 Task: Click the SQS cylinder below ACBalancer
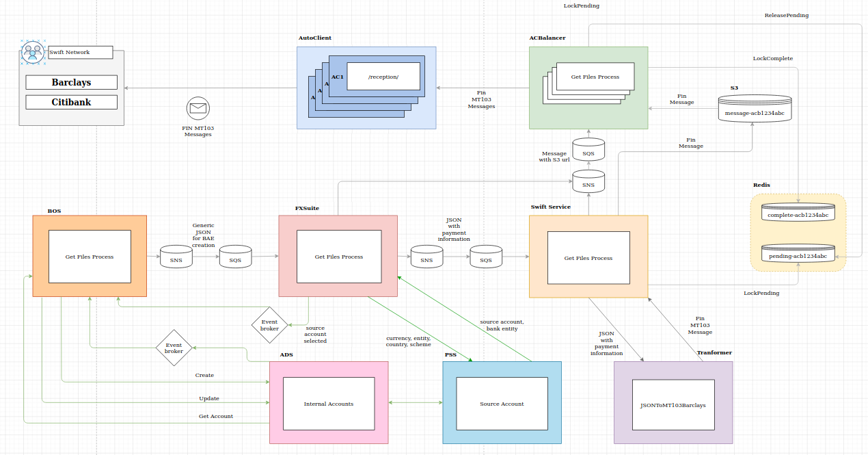588,148
